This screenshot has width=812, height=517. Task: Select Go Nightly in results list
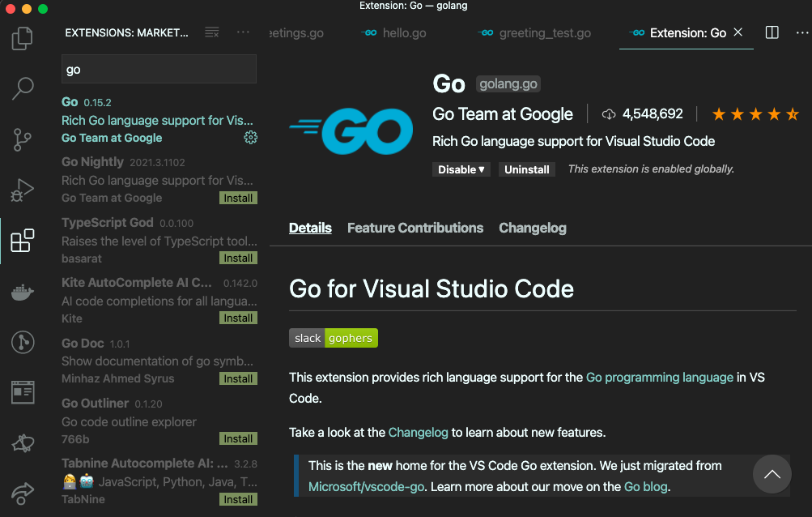[x=159, y=180]
